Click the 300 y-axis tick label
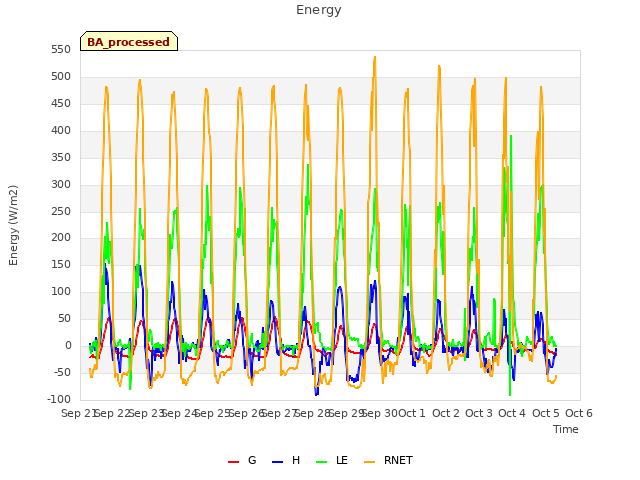 coord(61,184)
